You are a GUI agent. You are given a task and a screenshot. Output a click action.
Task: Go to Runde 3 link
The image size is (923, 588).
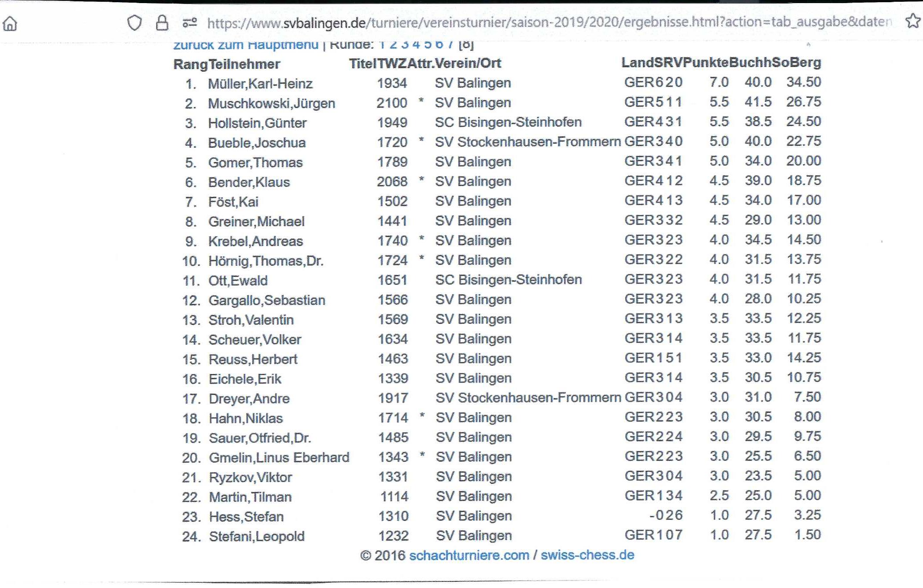click(405, 44)
